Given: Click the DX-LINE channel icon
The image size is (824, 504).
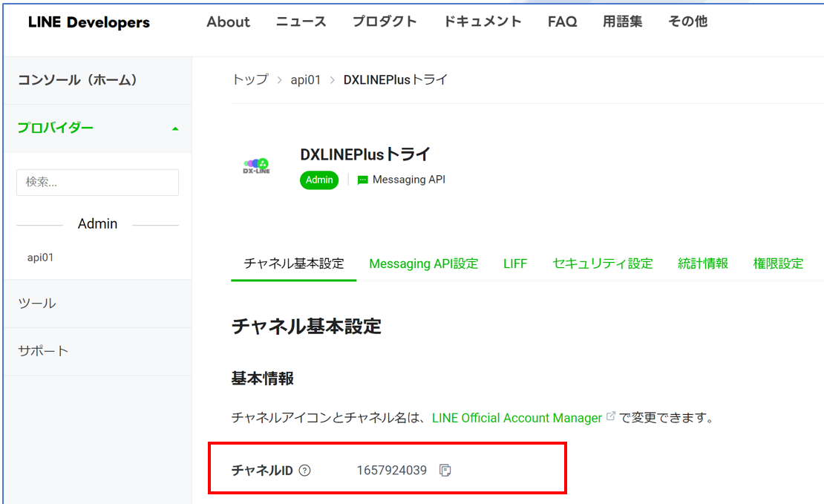Looking at the screenshot, I should click(257, 166).
